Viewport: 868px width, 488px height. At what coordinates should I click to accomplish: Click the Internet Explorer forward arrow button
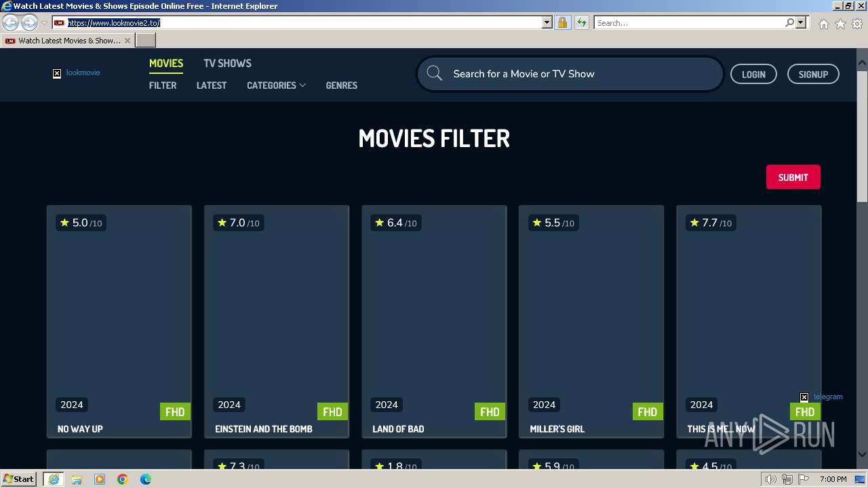tap(29, 22)
